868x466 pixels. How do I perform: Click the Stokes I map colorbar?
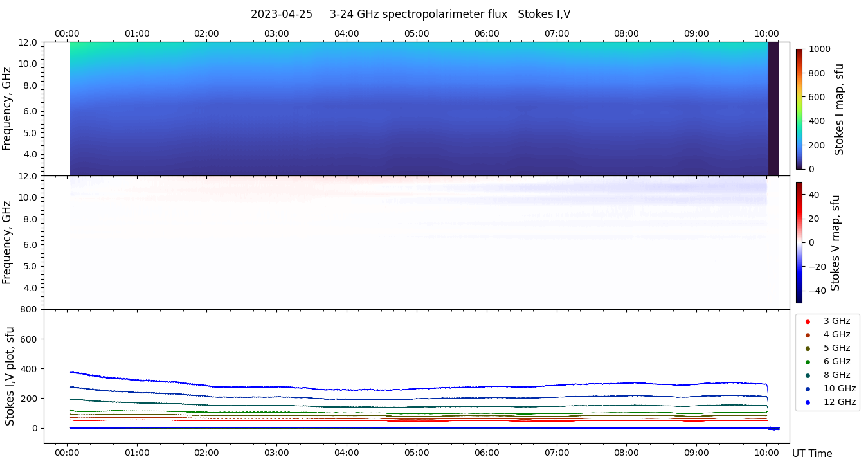(799, 109)
